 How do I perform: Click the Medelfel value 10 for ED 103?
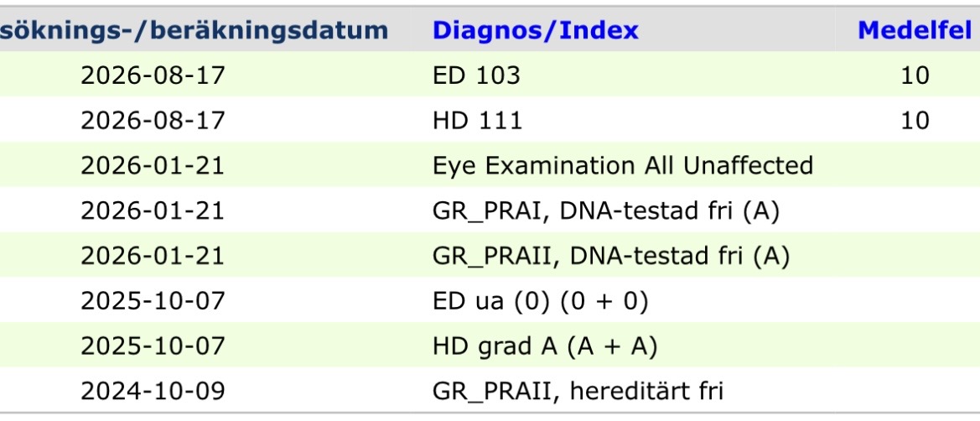(x=915, y=75)
